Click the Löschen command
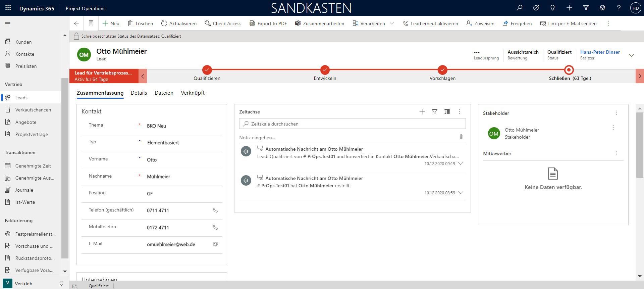644x289 pixels. (140, 23)
